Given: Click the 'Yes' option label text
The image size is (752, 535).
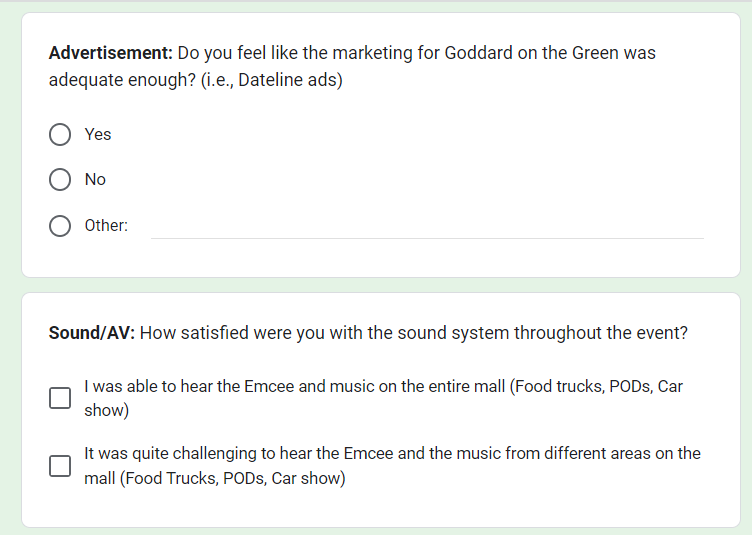Looking at the screenshot, I should pos(98,135).
